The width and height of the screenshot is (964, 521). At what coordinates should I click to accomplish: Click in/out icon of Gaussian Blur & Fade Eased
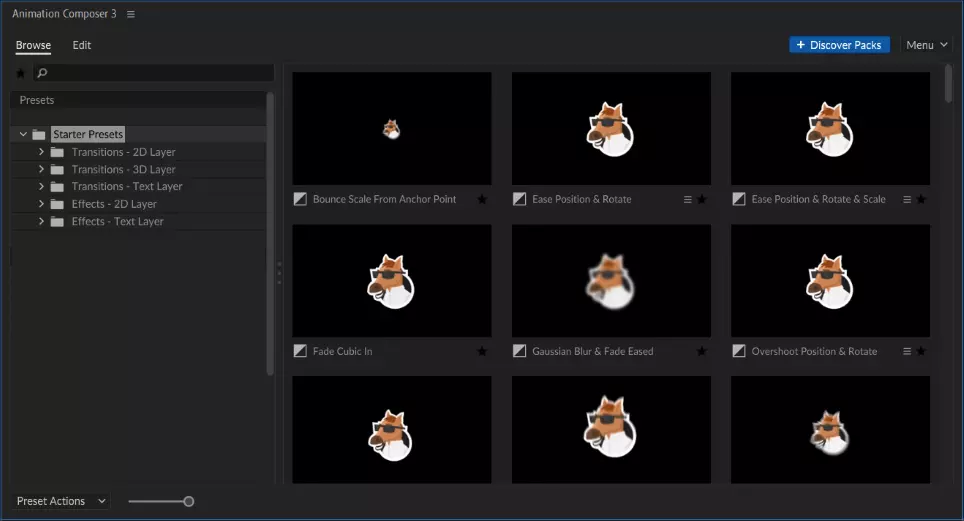coord(520,351)
